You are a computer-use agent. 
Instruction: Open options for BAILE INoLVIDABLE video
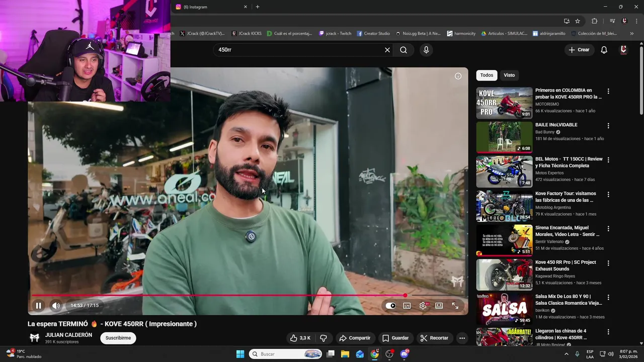[x=608, y=126]
